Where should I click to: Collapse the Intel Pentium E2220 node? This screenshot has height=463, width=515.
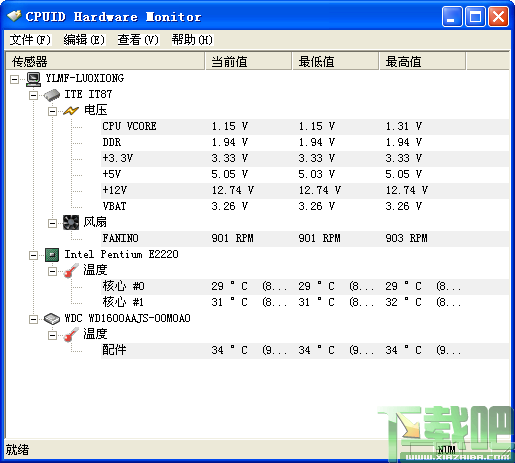click(x=33, y=255)
